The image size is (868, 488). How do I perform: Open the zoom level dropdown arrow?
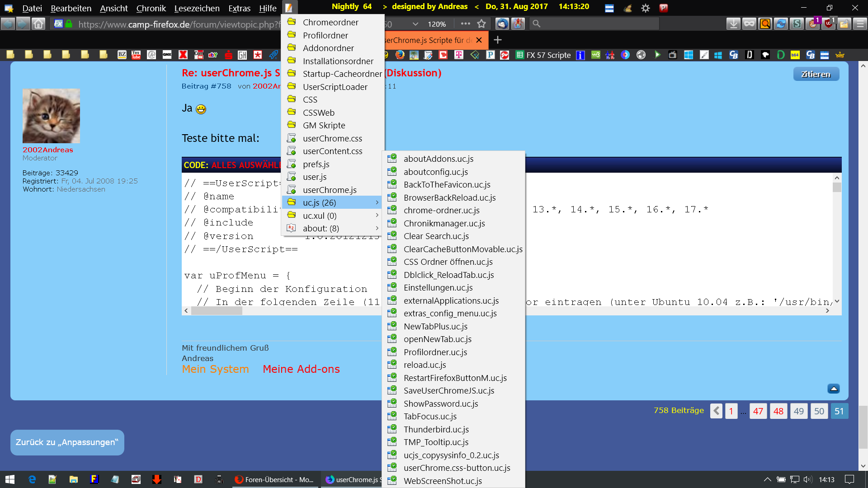(x=415, y=24)
